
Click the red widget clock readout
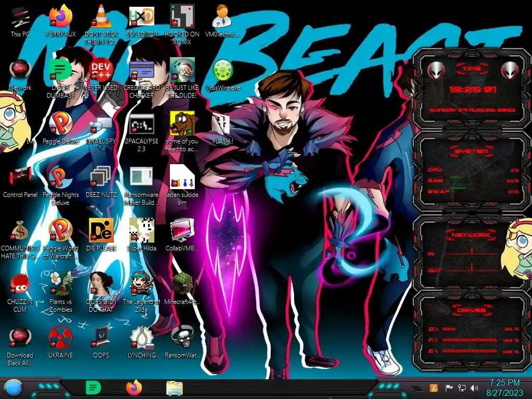click(473, 89)
